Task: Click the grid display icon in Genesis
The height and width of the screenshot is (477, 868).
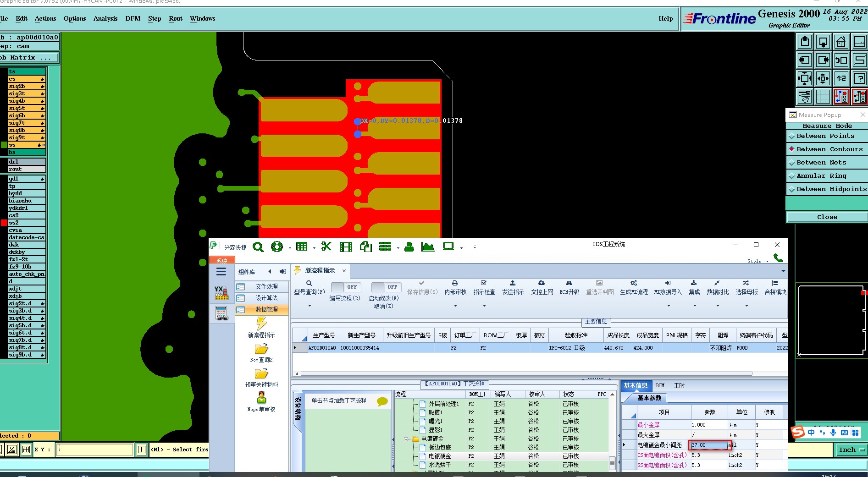Action: 823,97
